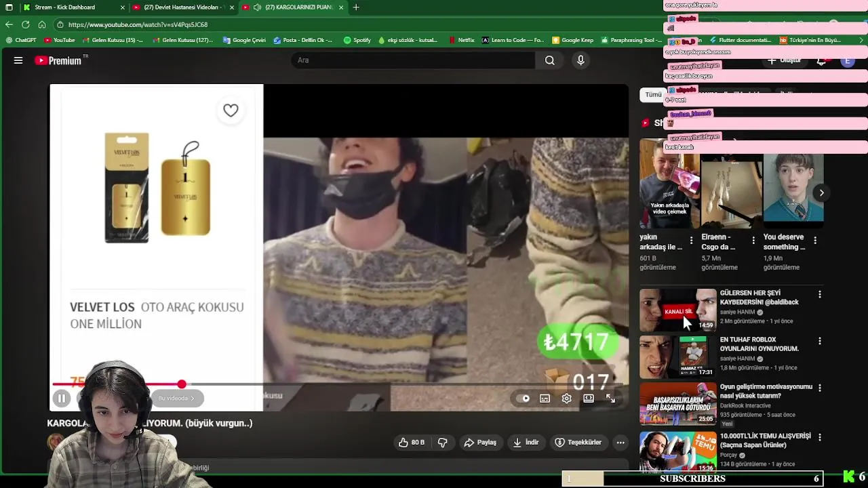Reload the page

click(25, 24)
